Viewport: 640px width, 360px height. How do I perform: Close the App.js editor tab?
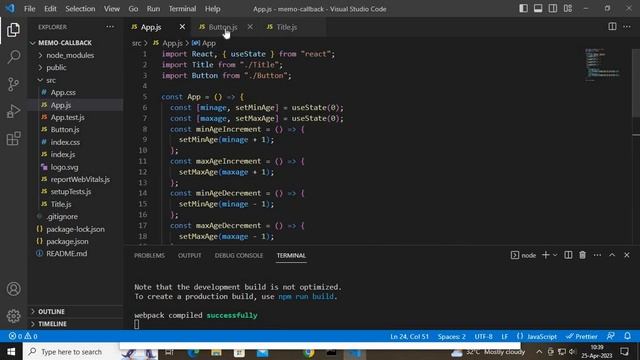[182, 27]
